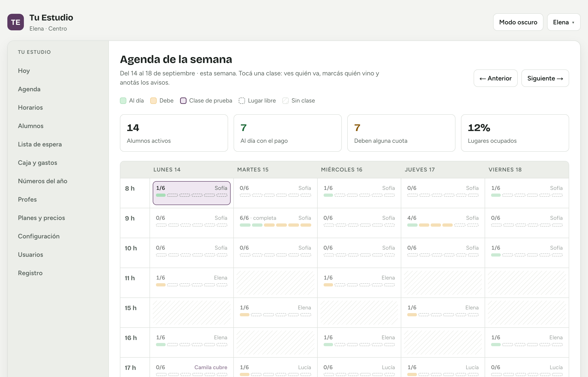Go to Profes in the sidebar
This screenshot has height=377, width=588.
tap(27, 199)
